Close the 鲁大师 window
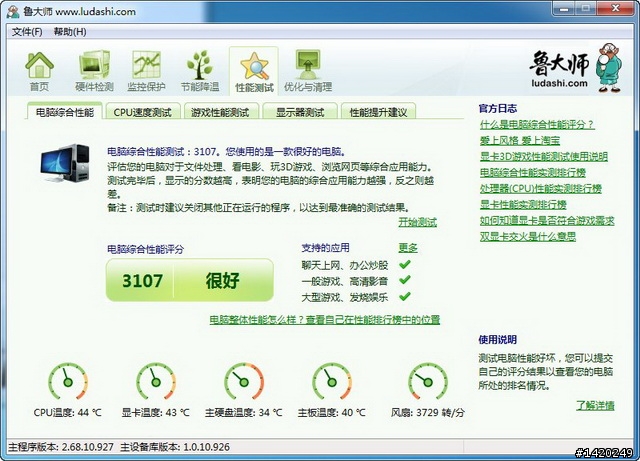640x461 pixels. click(x=616, y=8)
